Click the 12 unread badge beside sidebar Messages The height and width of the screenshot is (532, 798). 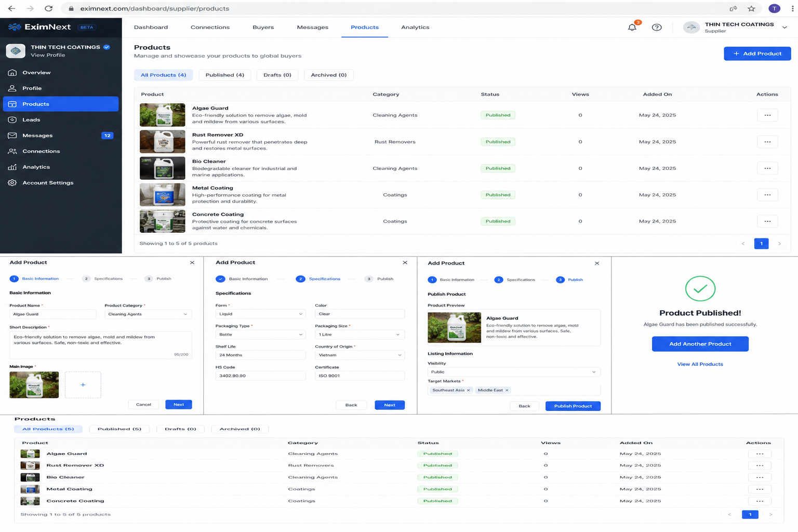coord(107,136)
